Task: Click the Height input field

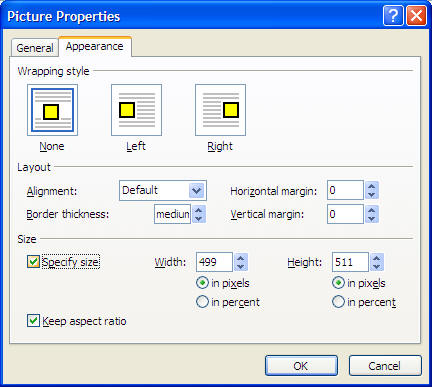Action: (350, 262)
